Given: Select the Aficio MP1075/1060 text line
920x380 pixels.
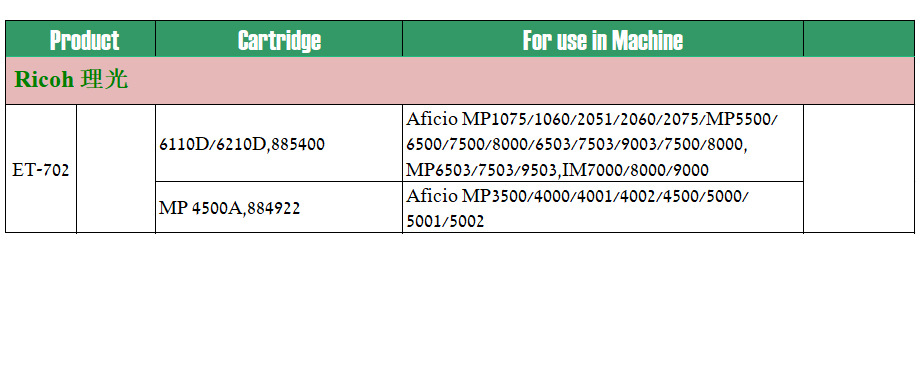Looking at the screenshot, I should [591, 119].
